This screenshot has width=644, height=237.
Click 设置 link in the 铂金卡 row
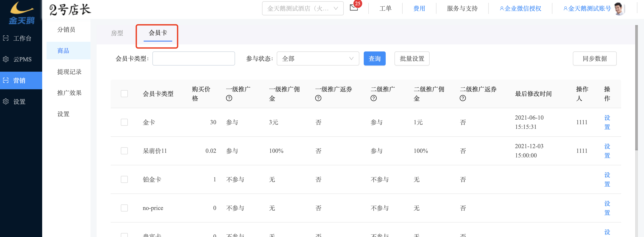coord(607,179)
